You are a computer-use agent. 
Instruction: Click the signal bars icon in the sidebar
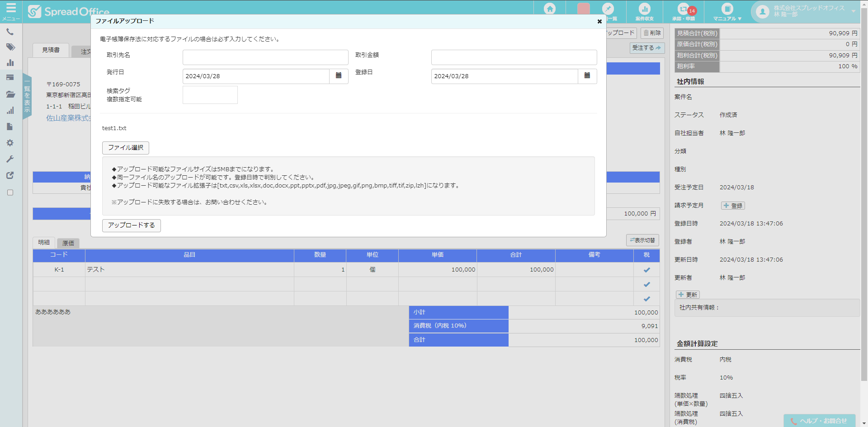[x=10, y=111]
